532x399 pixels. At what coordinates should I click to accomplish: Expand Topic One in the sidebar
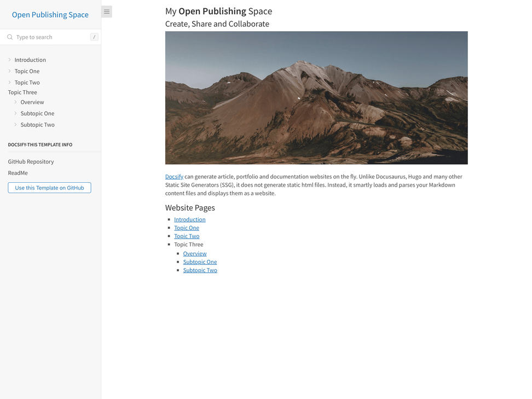pyautogui.click(x=9, y=71)
